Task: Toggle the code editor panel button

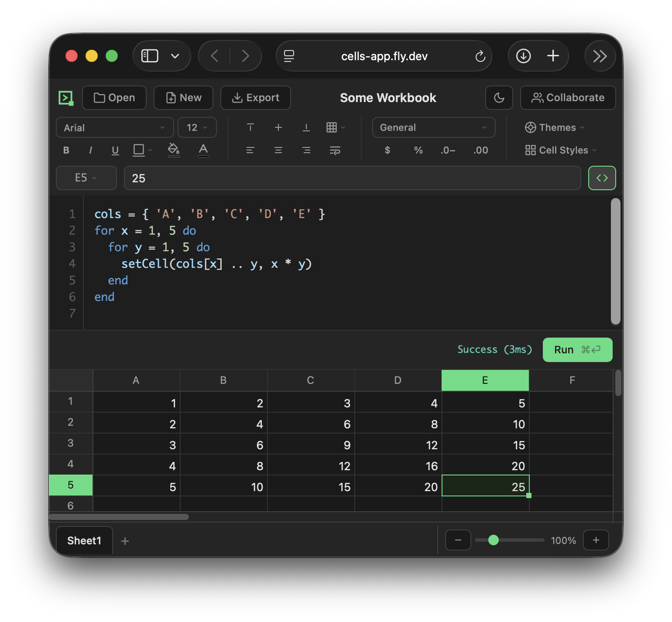Action: [x=602, y=178]
